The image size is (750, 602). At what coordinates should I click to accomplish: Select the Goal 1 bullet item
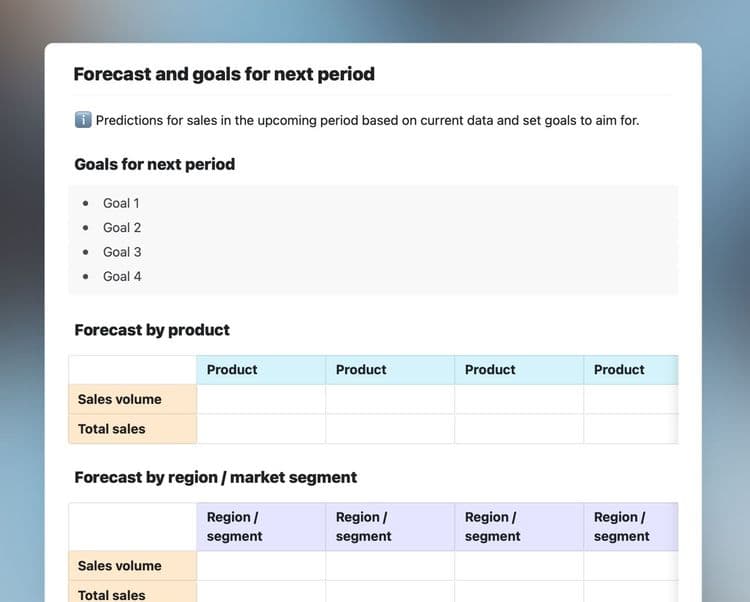121,203
